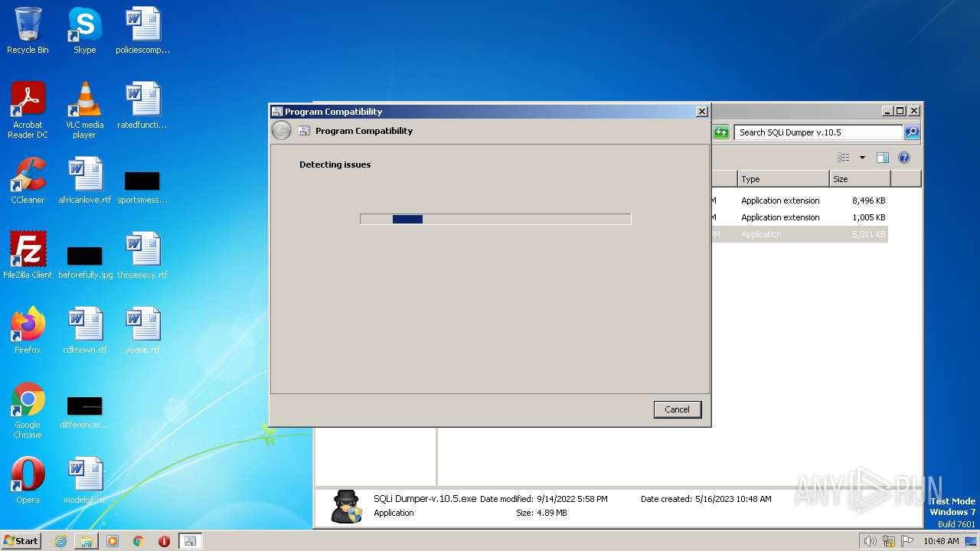The image size is (980, 551).
Task: Click Program Compatibility taskbar button
Action: (190, 541)
